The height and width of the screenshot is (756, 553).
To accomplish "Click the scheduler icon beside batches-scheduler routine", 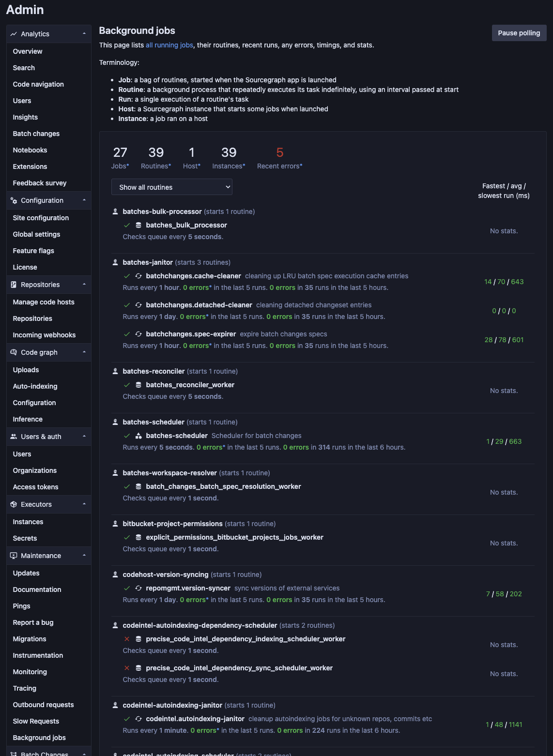I will click(138, 436).
